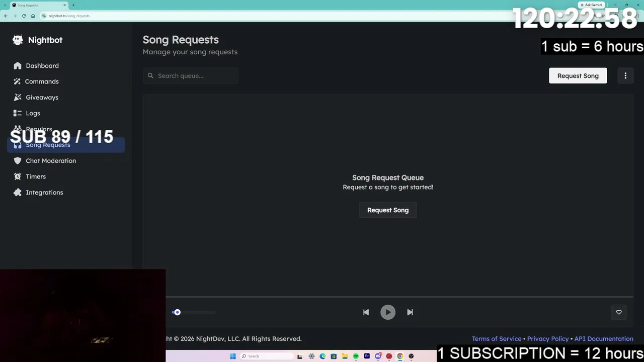Open Microsoft Store from taskbar

tap(334, 356)
